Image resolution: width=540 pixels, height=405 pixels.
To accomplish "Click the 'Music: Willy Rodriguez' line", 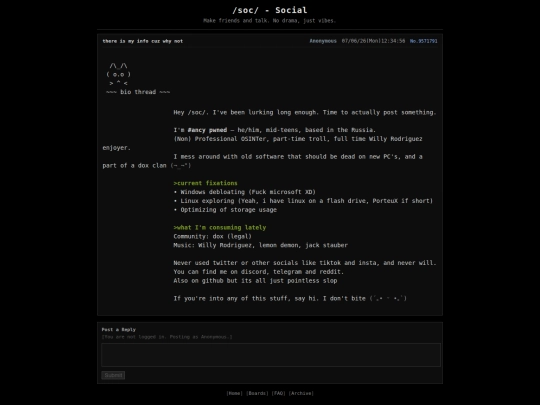I will click(260, 245).
